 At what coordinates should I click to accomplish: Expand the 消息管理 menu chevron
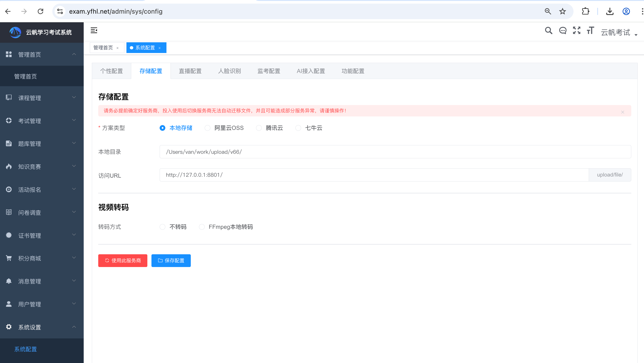(x=74, y=281)
